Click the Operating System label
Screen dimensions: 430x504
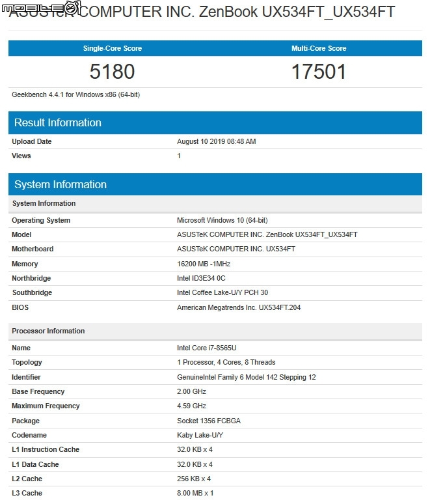[41, 220]
